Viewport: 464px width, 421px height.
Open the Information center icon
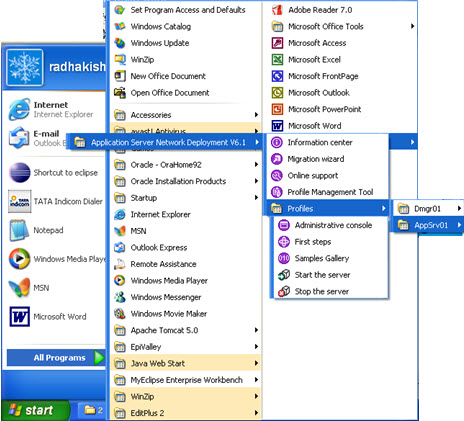(277, 142)
